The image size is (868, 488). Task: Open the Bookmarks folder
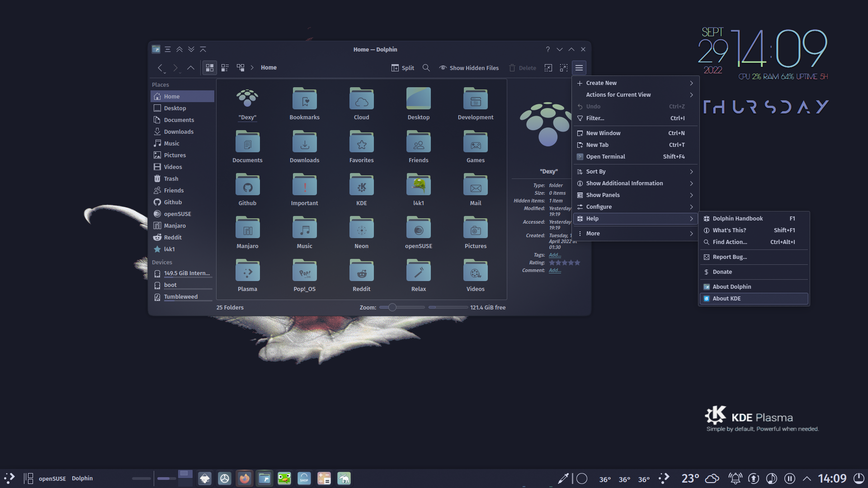[304, 104]
